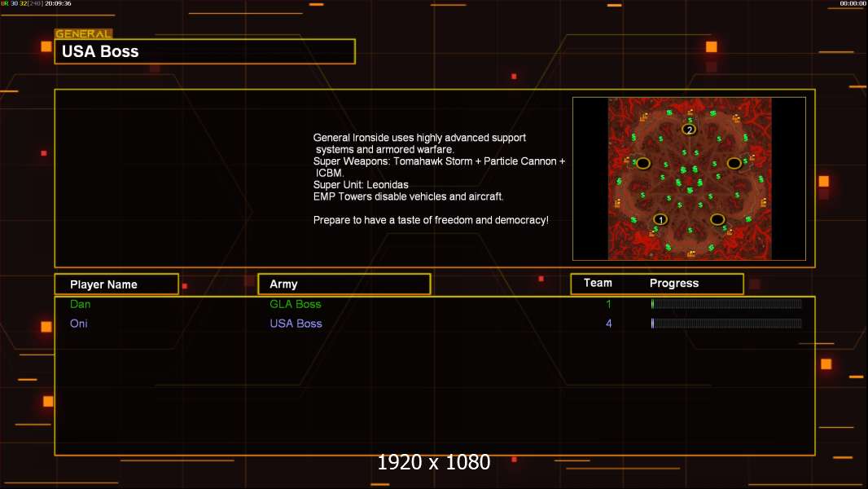This screenshot has height=489, width=868.
Task: Click the 'Super Unit: Leonidas' line
Action: tap(361, 184)
